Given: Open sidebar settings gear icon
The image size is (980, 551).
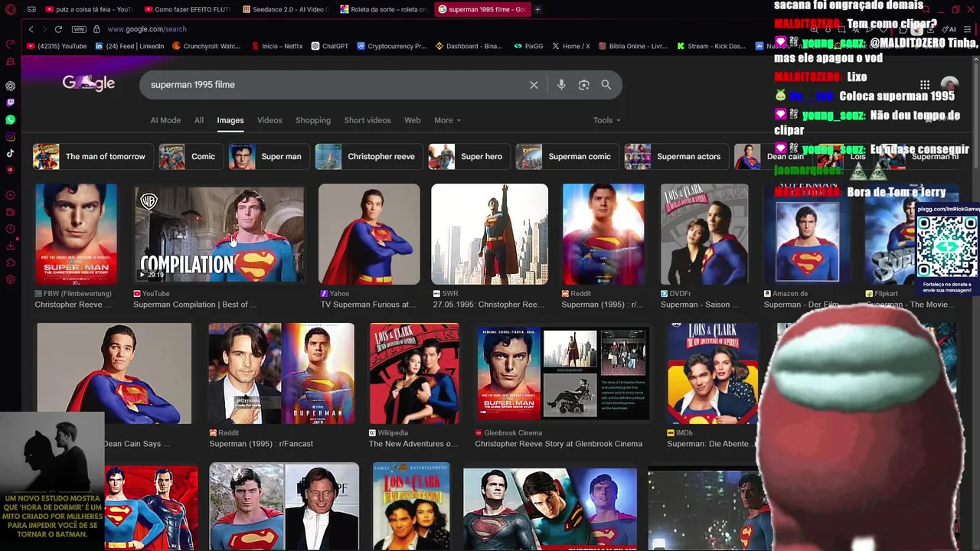Looking at the screenshot, I should (x=11, y=279).
